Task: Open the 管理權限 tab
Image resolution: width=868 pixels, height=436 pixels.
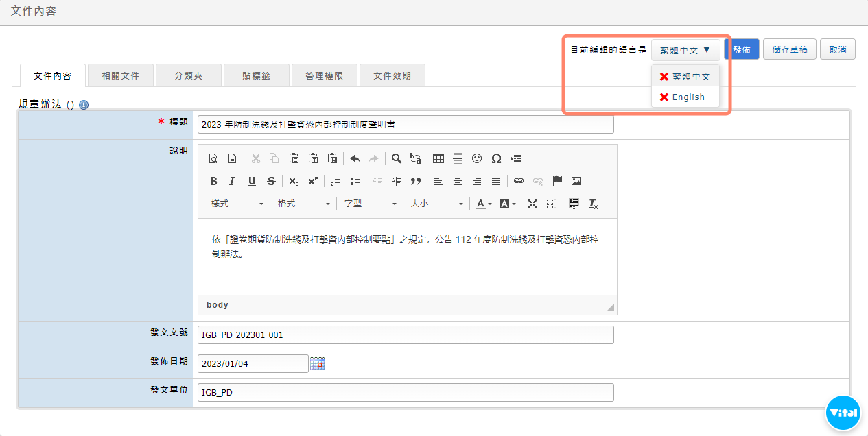Action: click(324, 75)
